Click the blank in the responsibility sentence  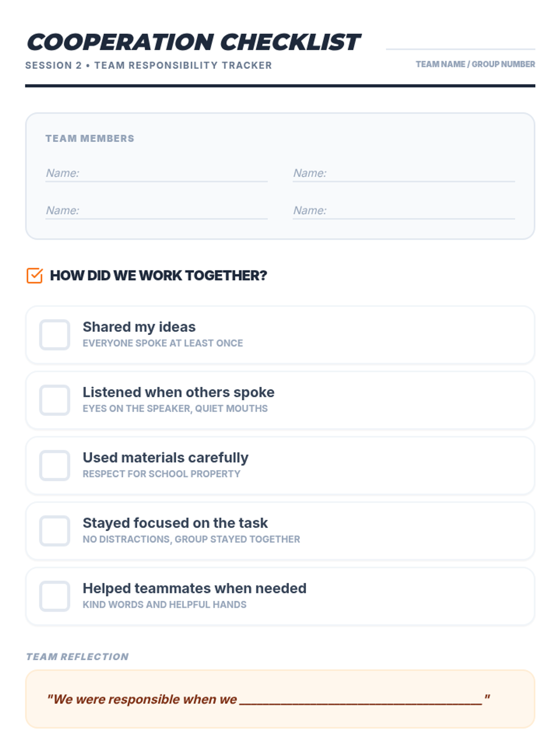[x=360, y=699]
